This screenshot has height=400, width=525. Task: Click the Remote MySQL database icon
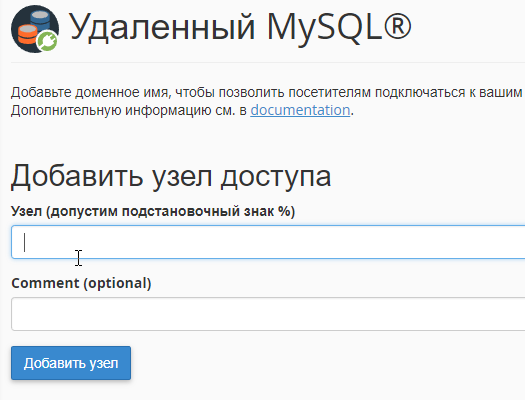pyautogui.click(x=35, y=29)
